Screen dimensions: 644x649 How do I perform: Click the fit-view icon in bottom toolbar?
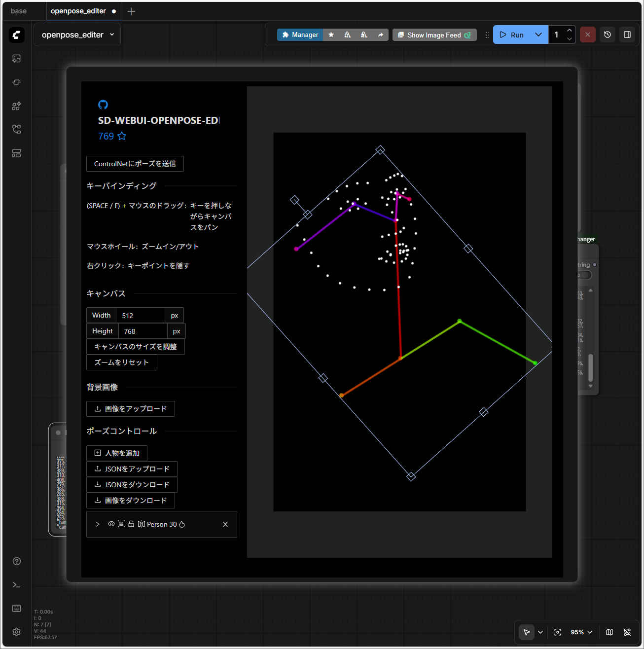pos(558,632)
